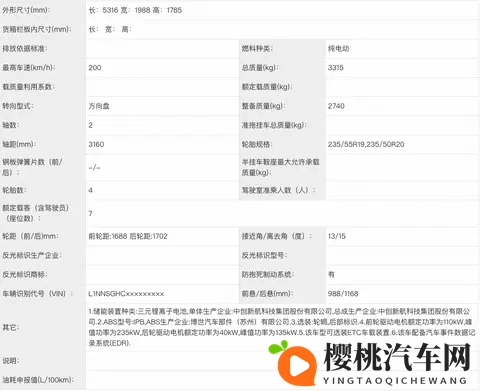Select the total mass value 3315
480x391 pixels.
[x=336, y=68]
